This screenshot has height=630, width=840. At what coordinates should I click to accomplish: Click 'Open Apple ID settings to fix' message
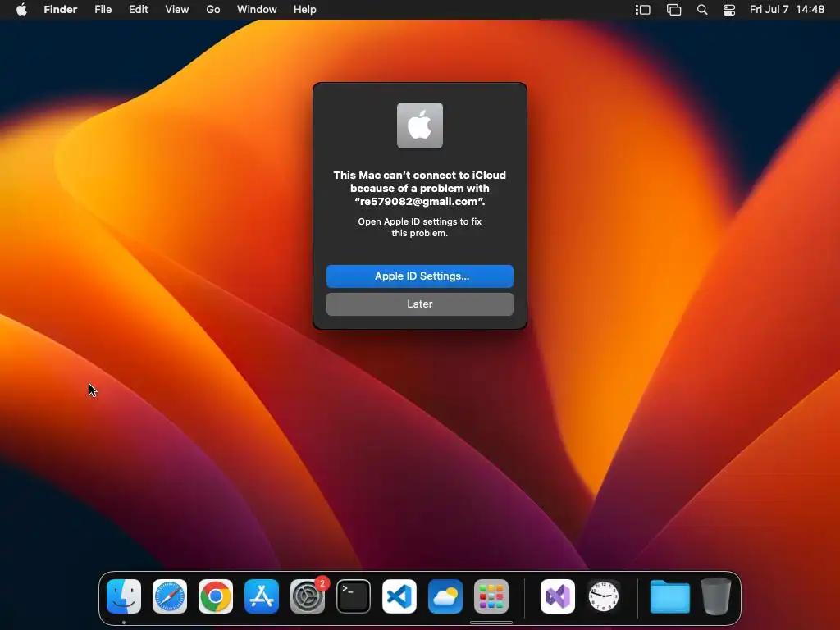pos(419,227)
